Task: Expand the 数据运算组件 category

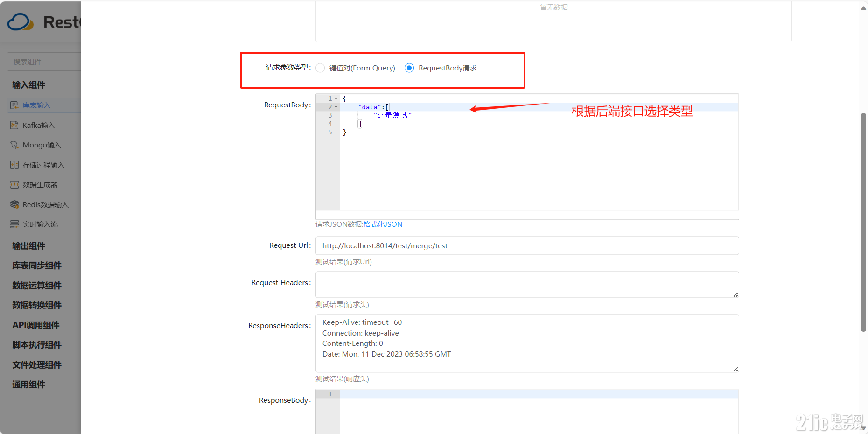Action: tap(37, 286)
